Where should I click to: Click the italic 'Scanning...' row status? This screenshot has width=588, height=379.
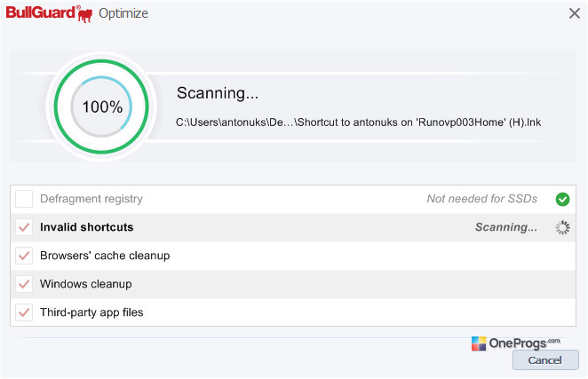[x=506, y=227]
